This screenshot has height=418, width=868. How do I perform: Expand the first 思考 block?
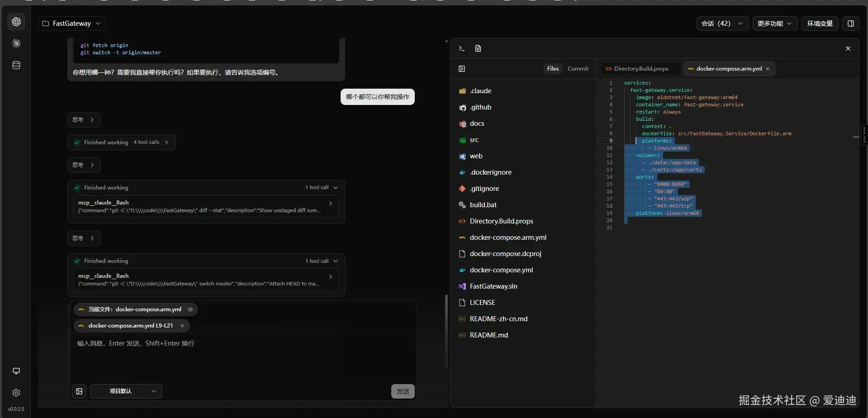tap(84, 120)
